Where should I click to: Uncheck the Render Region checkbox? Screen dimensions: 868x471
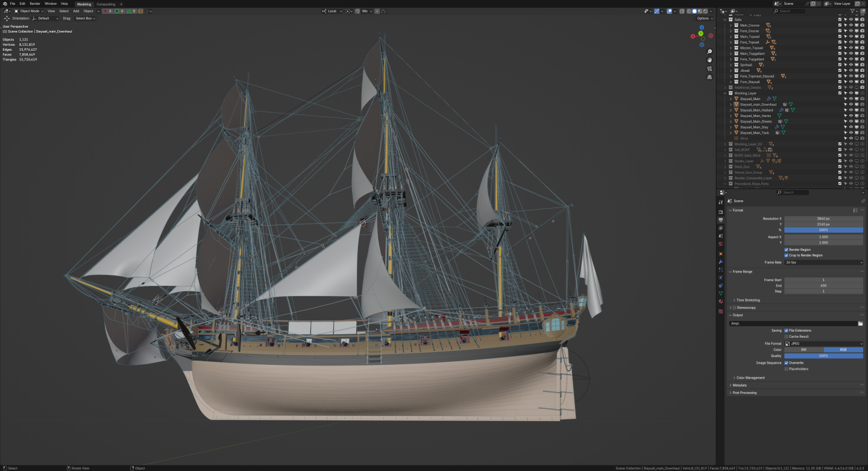point(786,250)
